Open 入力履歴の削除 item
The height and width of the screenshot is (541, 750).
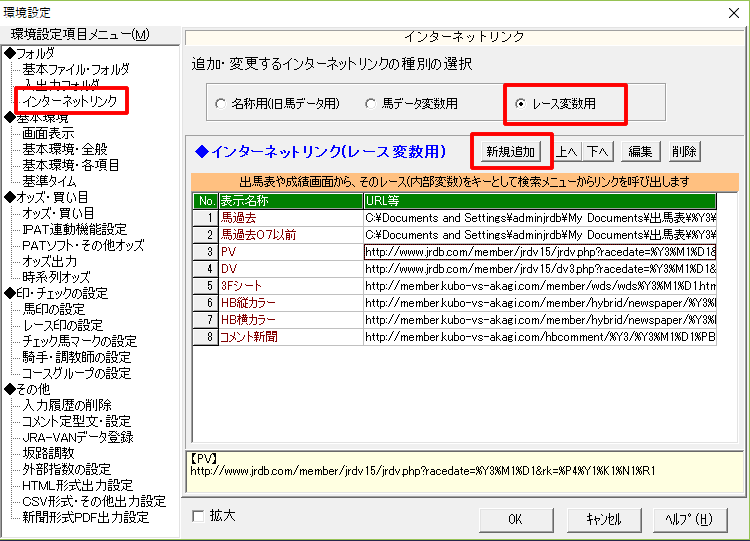(67, 406)
